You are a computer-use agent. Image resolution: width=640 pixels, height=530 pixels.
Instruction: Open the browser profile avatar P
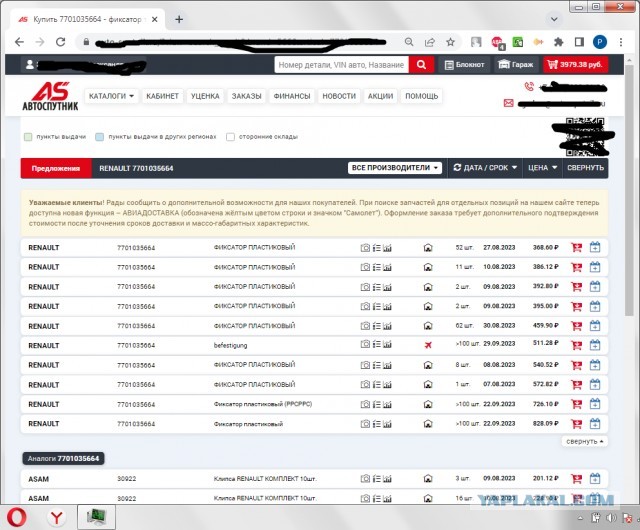point(600,42)
